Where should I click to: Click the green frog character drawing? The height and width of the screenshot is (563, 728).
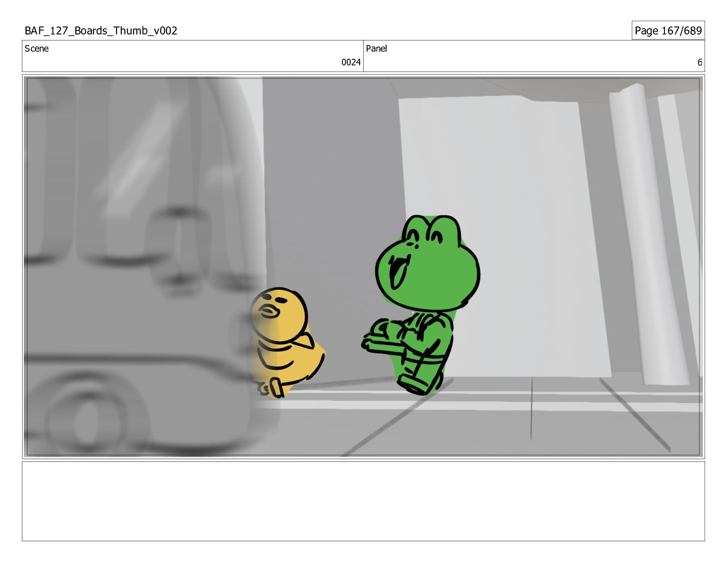click(420, 305)
